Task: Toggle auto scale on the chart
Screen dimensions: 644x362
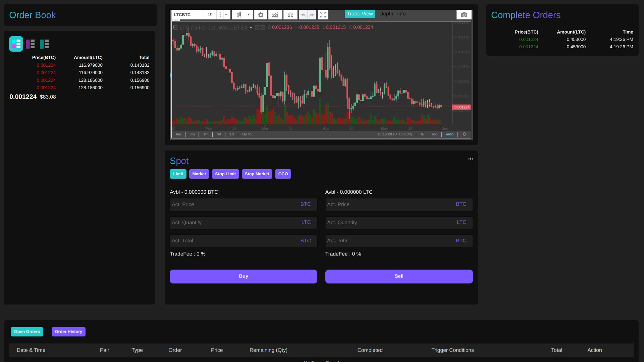Action: [449, 134]
